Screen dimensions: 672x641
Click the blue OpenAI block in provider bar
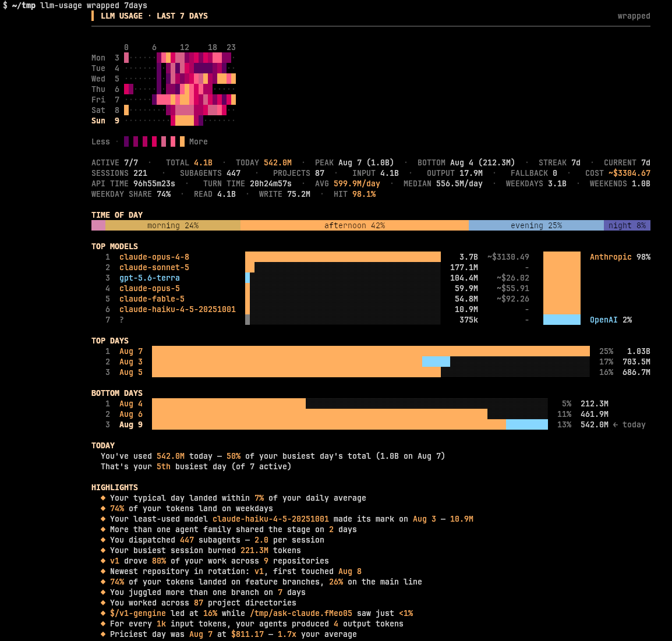click(x=562, y=320)
